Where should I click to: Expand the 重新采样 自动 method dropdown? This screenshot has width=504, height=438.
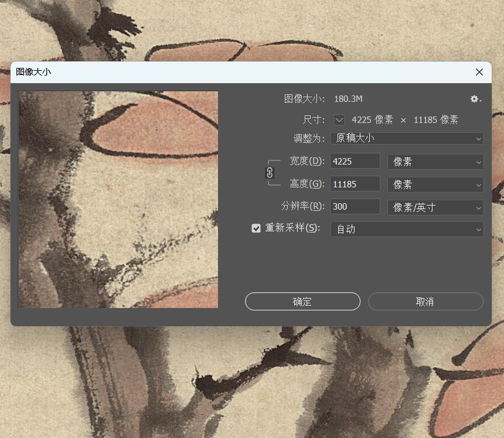point(407,230)
